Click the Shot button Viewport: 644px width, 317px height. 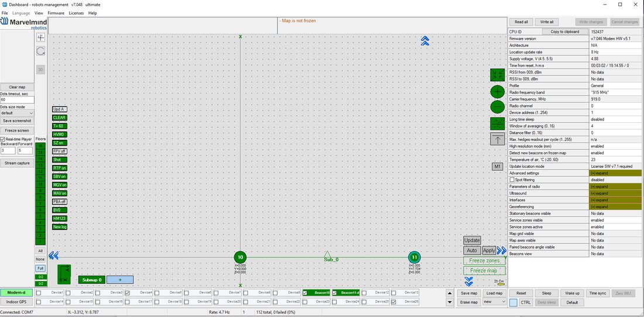[x=60, y=160]
